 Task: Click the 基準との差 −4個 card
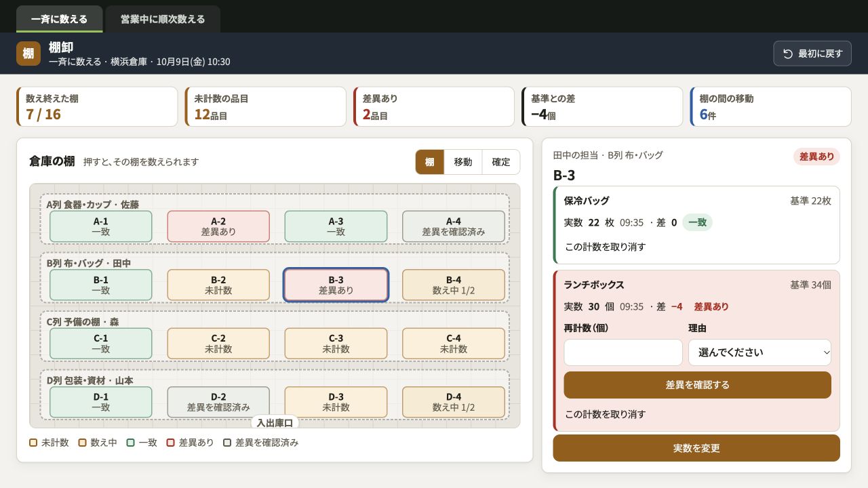click(602, 106)
